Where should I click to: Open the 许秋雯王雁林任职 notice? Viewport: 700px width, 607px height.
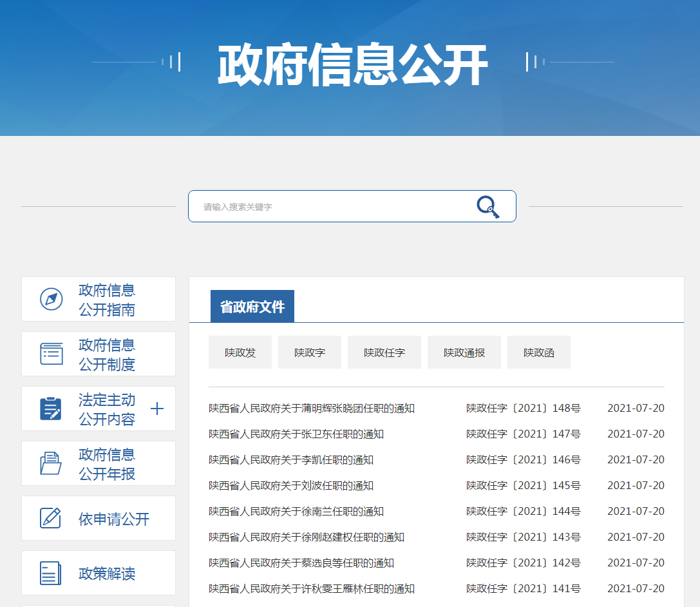(312, 589)
